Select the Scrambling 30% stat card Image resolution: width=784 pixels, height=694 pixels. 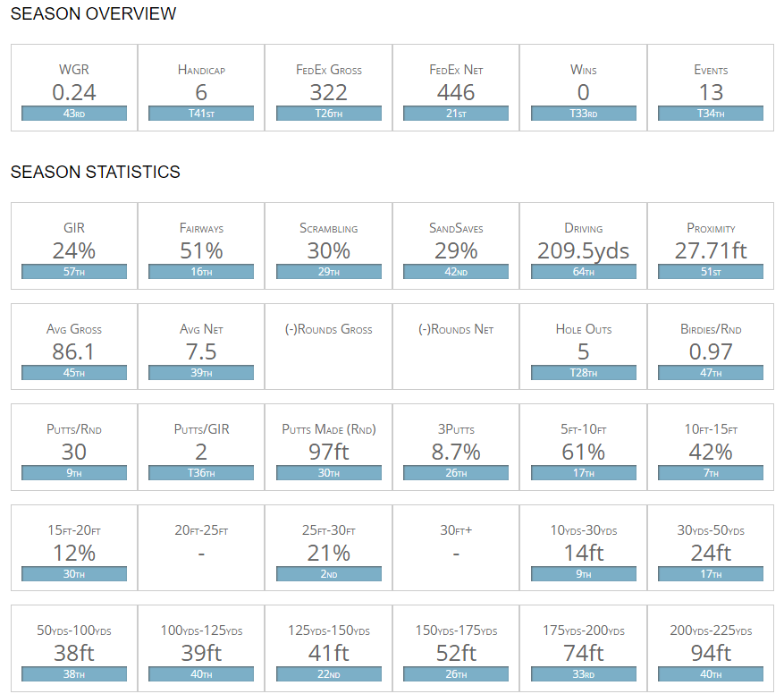tap(329, 243)
